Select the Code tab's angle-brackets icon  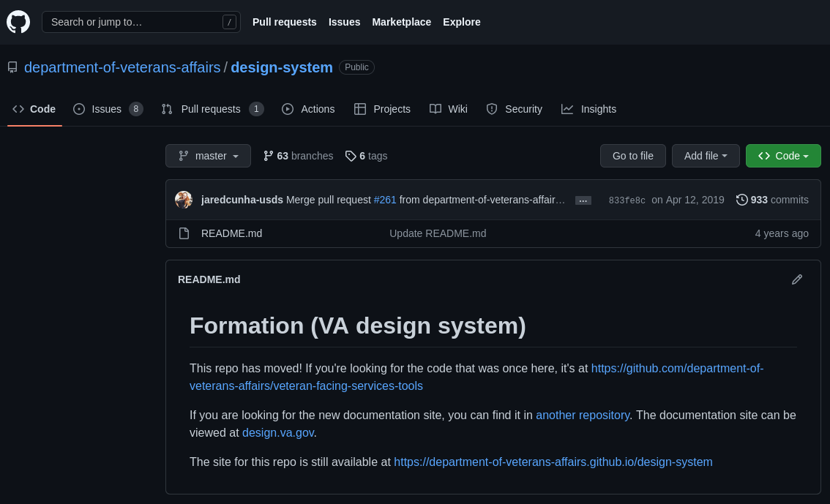point(18,109)
